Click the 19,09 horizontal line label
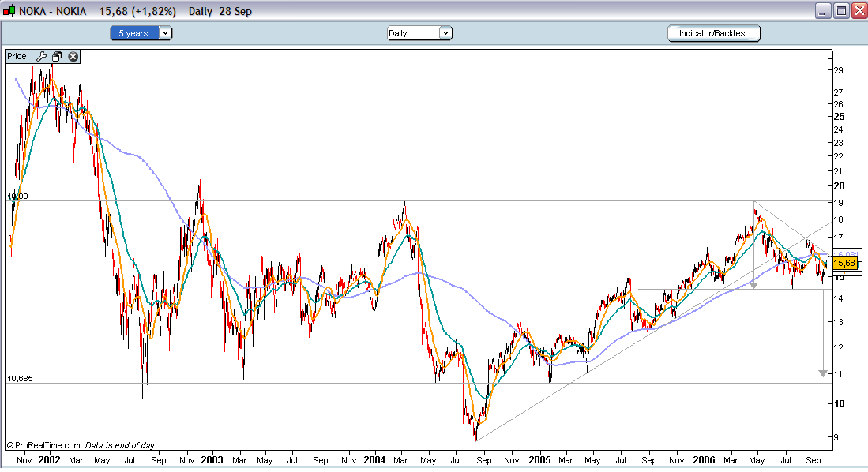Image resolution: width=868 pixels, height=472 pixels. (18, 196)
